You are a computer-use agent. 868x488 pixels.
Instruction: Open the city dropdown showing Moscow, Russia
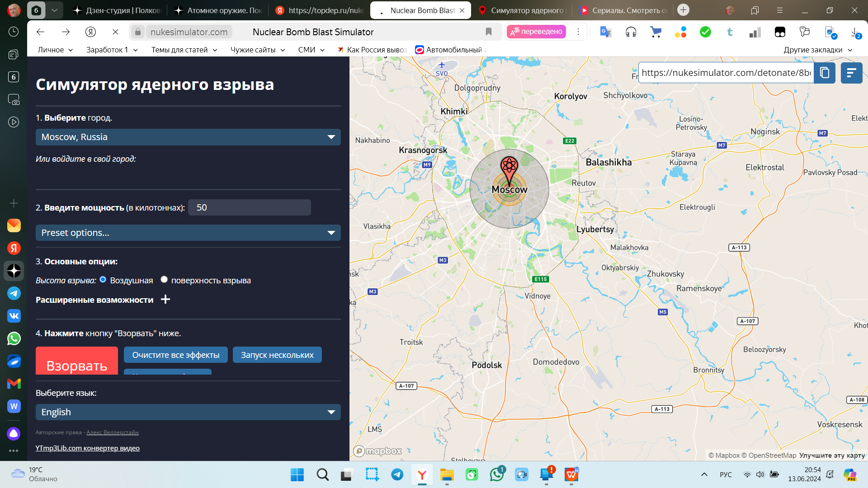(188, 137)
